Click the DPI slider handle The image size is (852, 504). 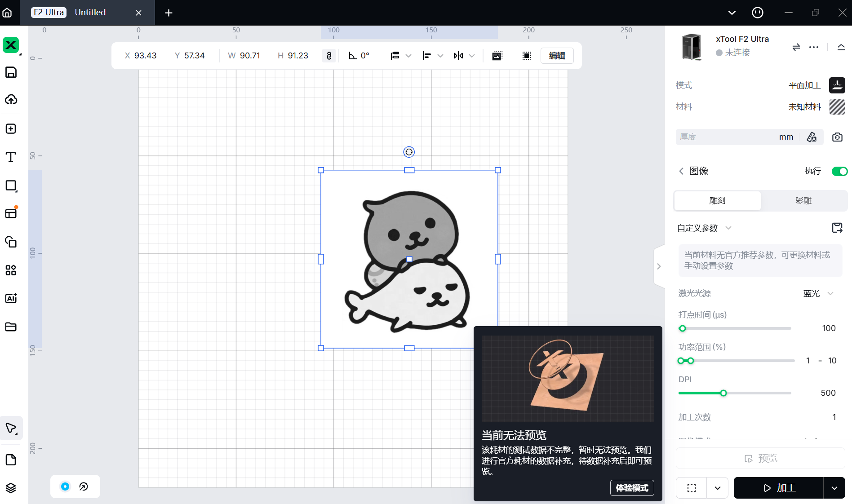tap(723, 393)
